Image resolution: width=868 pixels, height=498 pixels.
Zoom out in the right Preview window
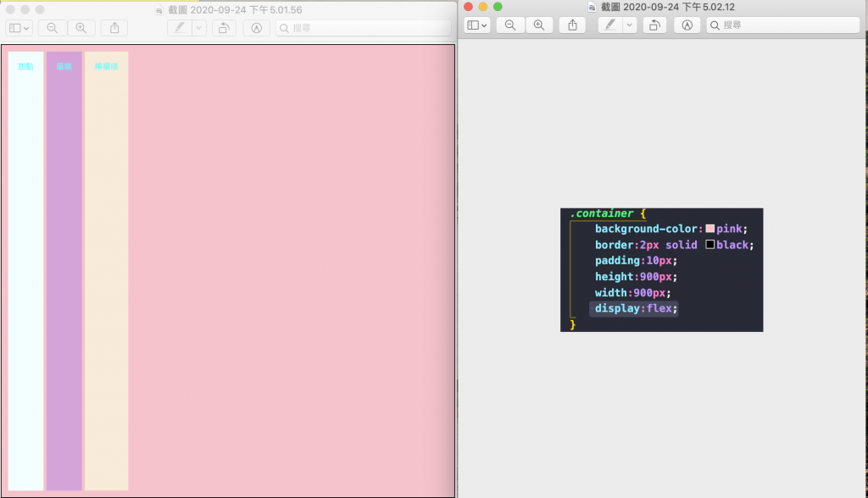click(x=510, y=25)
